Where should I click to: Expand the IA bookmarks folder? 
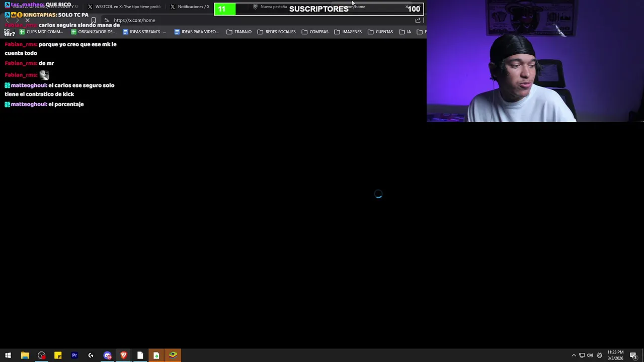pos(405,32)
